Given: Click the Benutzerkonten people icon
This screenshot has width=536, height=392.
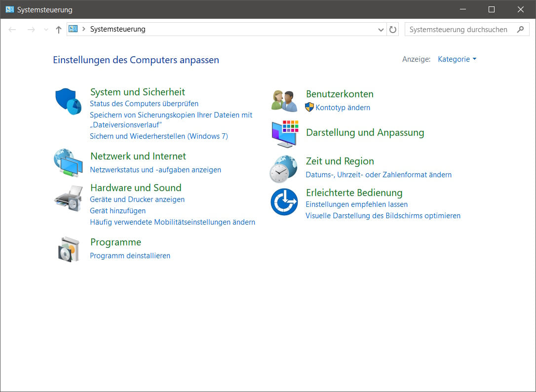Looking at the screenshot, I should (x=284, y=101).
